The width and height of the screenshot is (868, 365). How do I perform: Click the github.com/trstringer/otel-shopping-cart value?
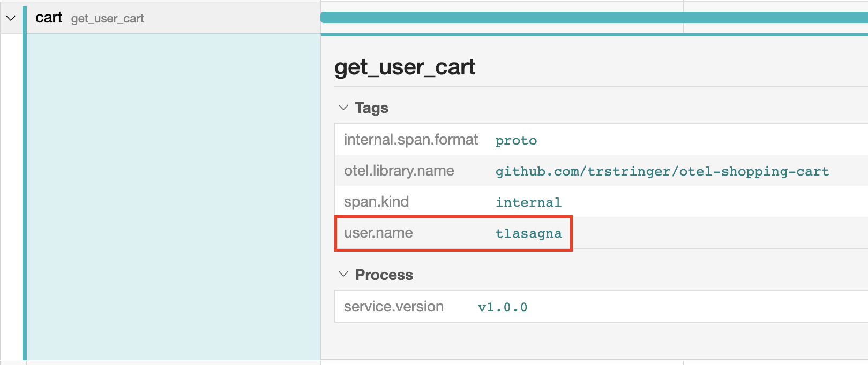coord(662,171)
